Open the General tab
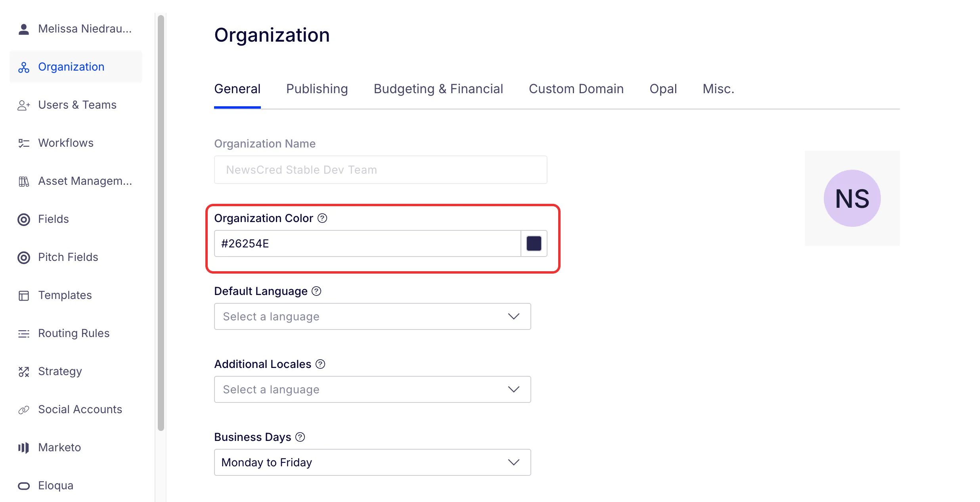The height and width of the screenshot is (502, 980). coord(237,89)
